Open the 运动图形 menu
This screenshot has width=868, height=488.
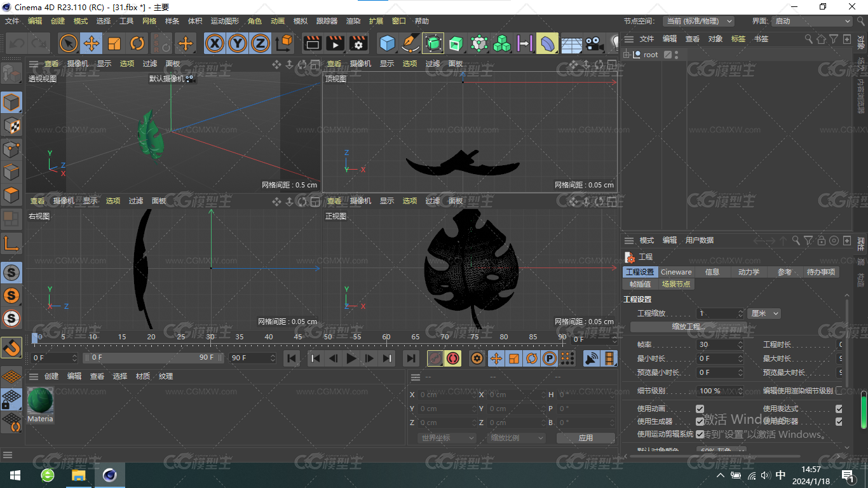coord(225,21)
